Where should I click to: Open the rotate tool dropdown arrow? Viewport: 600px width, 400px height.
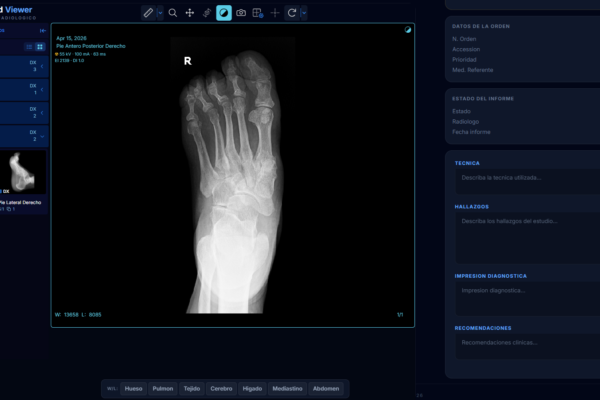pyautogui.click(x=303, y=13)
